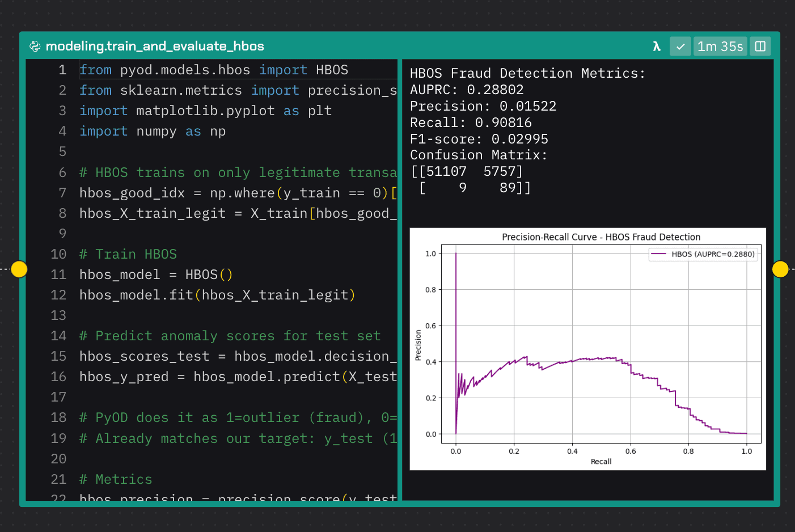The width and height of the screenshot is (795, 532).
Task: Select the lambda function icon in the header
Action: click(657, 46)
